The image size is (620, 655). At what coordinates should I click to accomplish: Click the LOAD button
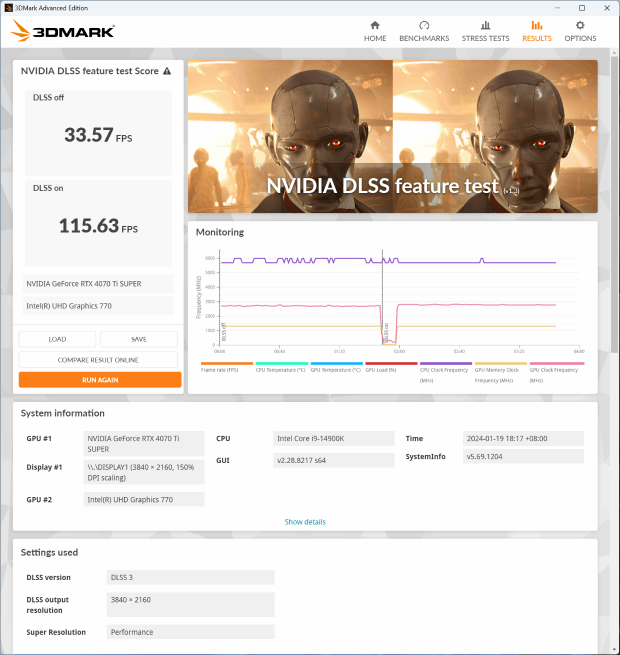[57, 339]
